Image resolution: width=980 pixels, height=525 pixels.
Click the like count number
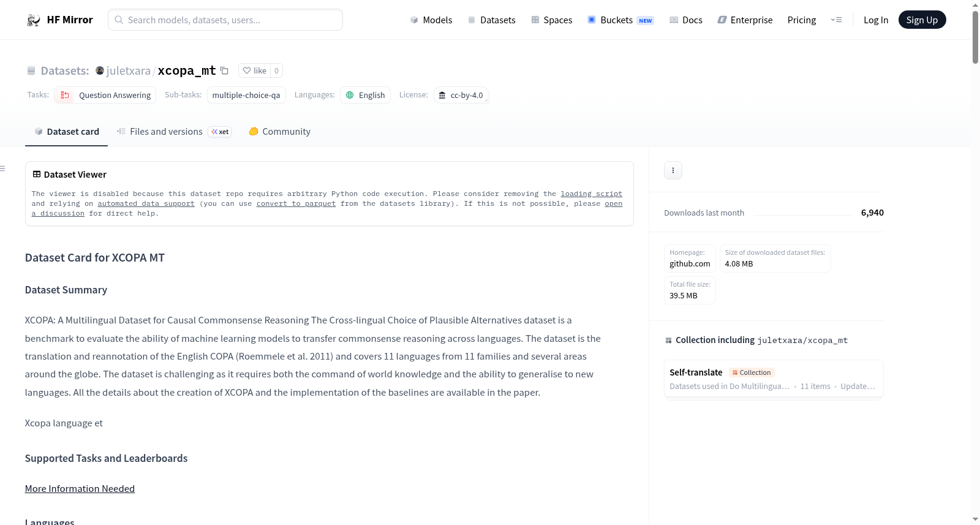[x=276, y=70]
